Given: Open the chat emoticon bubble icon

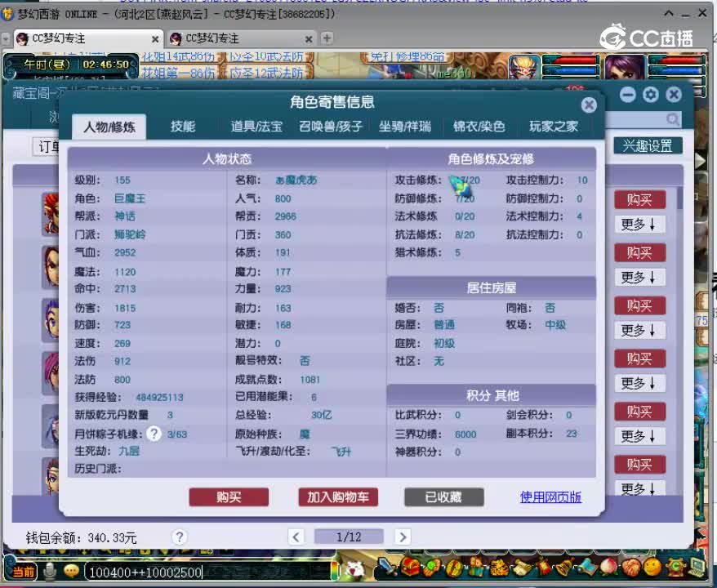Looking at the screenshot, I should point(71,571).
